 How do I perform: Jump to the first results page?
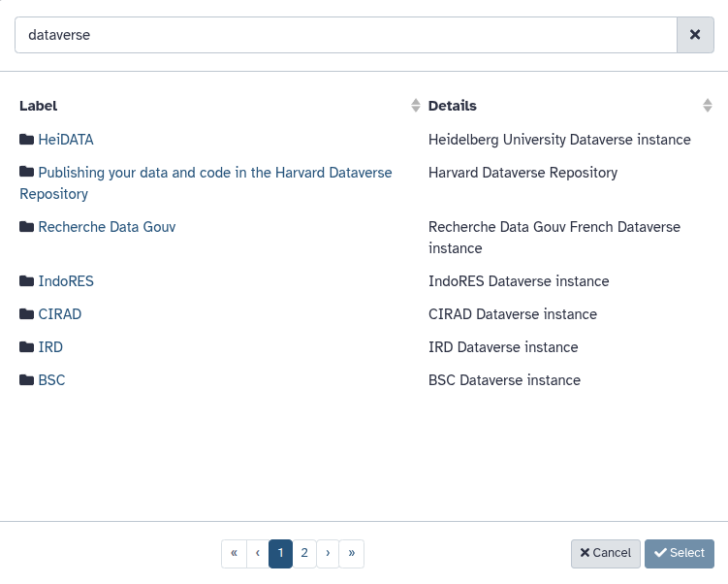tap(234, 553)
